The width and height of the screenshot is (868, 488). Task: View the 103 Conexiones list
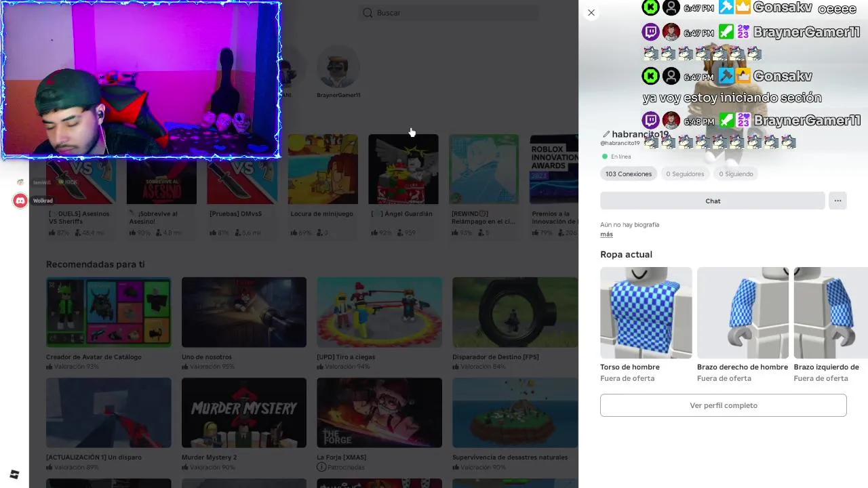pyautogui.click(x=629, y=174)
